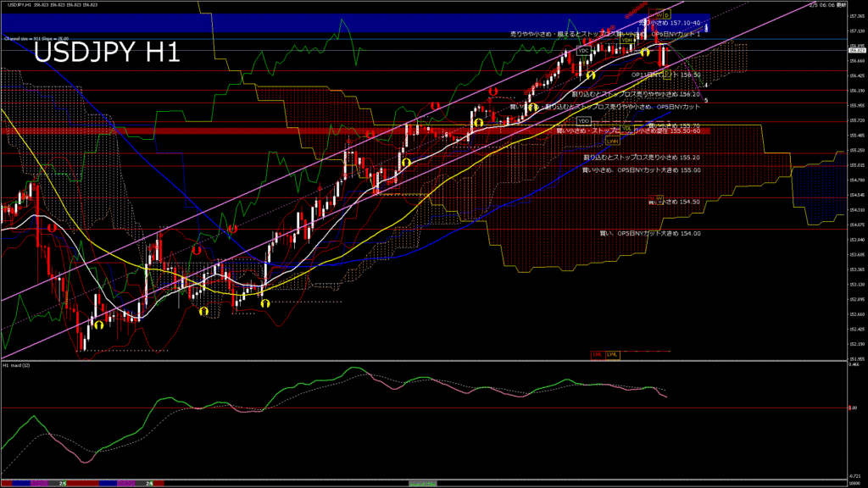
Task: Click the 2/5 06:06 更新 timestamp
Action: point(826,4)
